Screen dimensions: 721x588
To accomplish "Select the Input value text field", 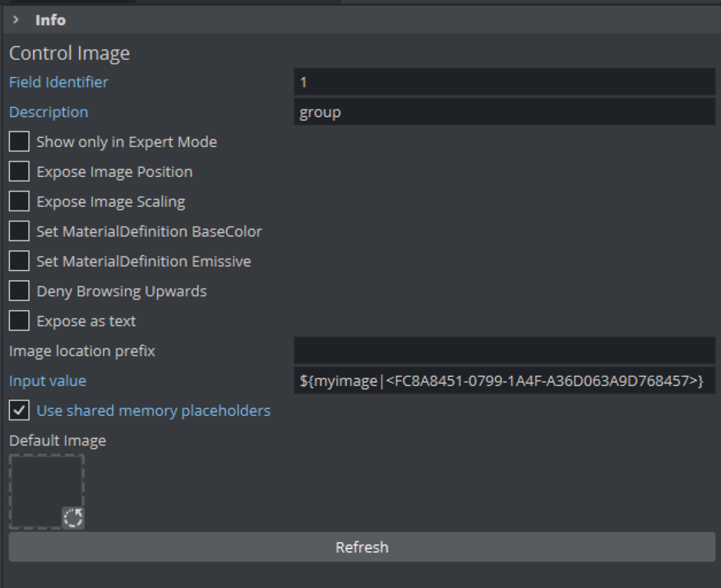I will coord(503,381).
